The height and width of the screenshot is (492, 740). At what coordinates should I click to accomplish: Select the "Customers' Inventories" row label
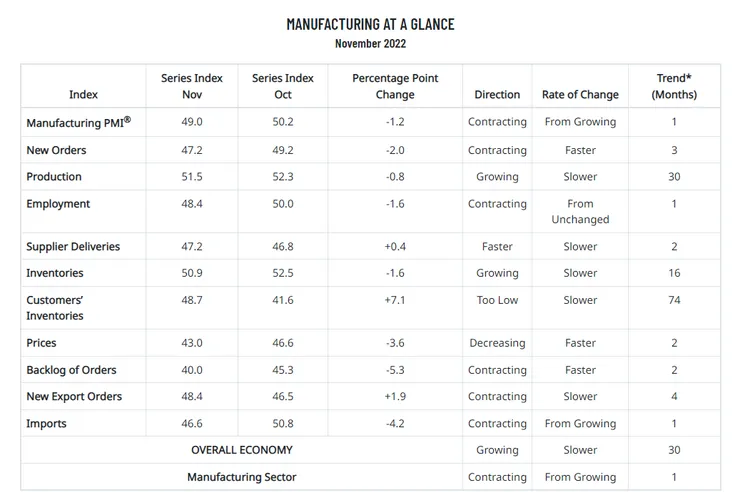pos(55,308)
